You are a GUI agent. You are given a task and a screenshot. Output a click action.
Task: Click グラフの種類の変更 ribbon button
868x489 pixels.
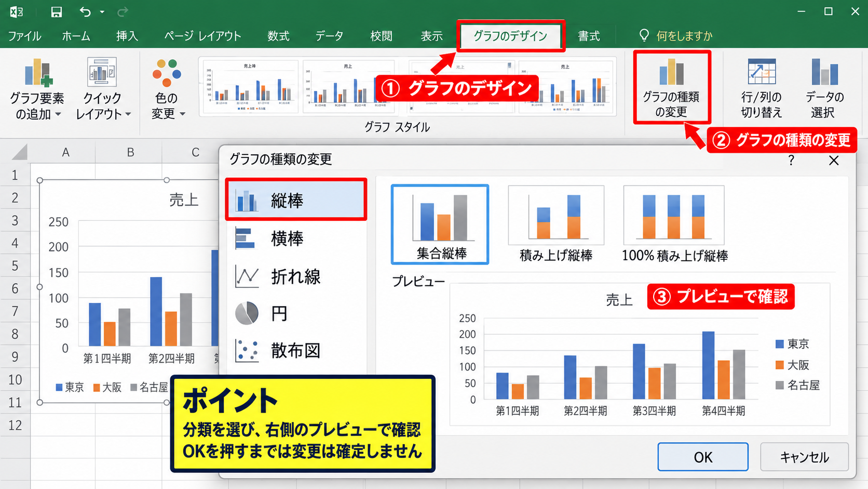pos(671,87)
